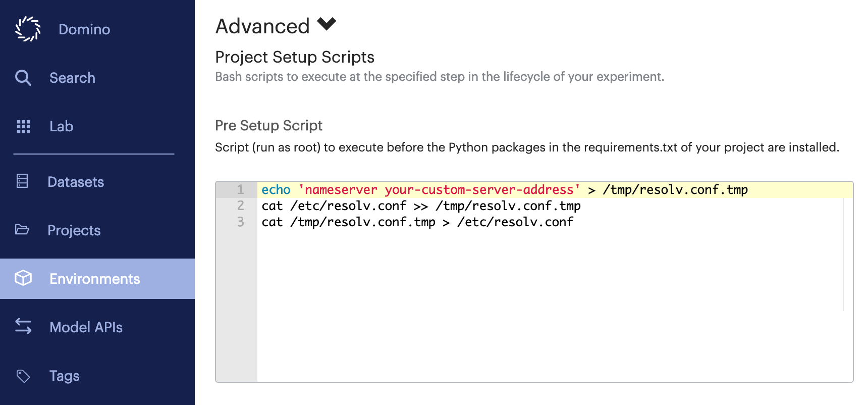Click line 2 cat /etc/resolv.conf command
This screenshot has height=405, width=868.
(x=421, y=206)
